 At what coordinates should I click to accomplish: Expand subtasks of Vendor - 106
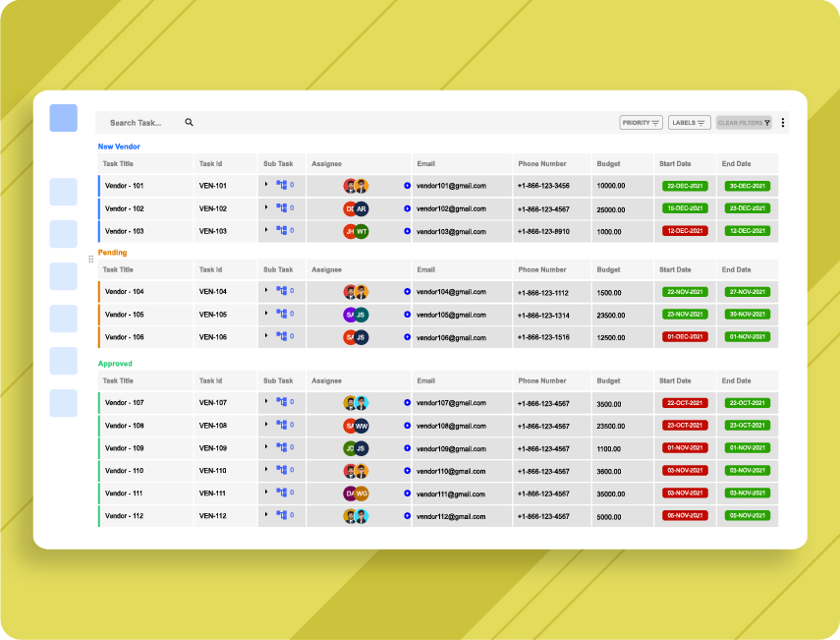267,337
